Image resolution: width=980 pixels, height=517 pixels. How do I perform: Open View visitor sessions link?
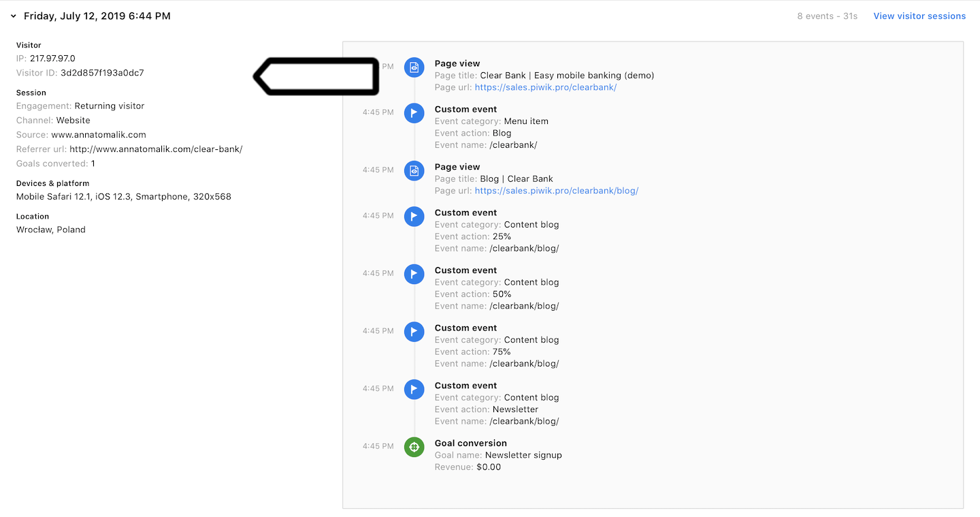919,16
